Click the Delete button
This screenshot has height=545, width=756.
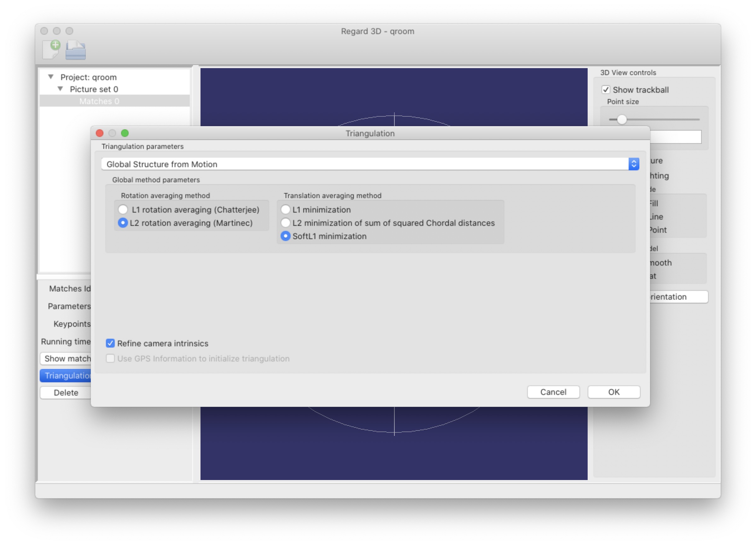point(66,393)
